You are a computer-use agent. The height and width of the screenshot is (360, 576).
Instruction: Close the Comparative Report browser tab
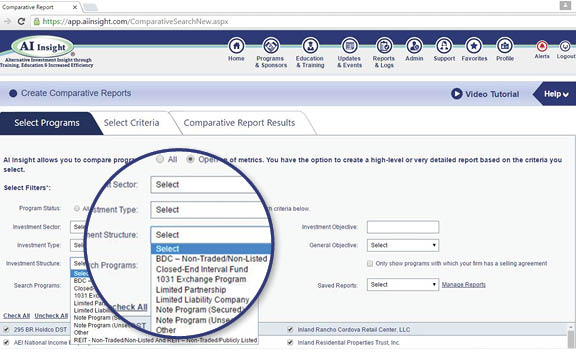click(x=75, y=7)
